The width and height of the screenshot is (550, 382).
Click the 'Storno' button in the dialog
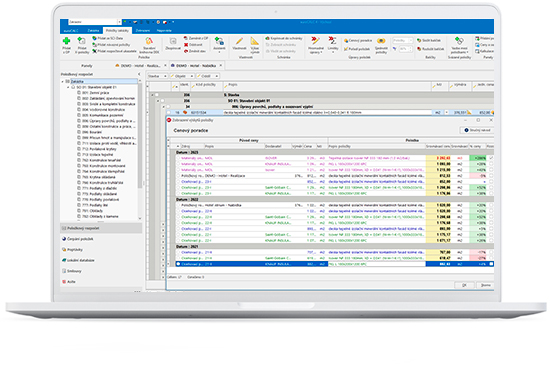tap(485, 285)
